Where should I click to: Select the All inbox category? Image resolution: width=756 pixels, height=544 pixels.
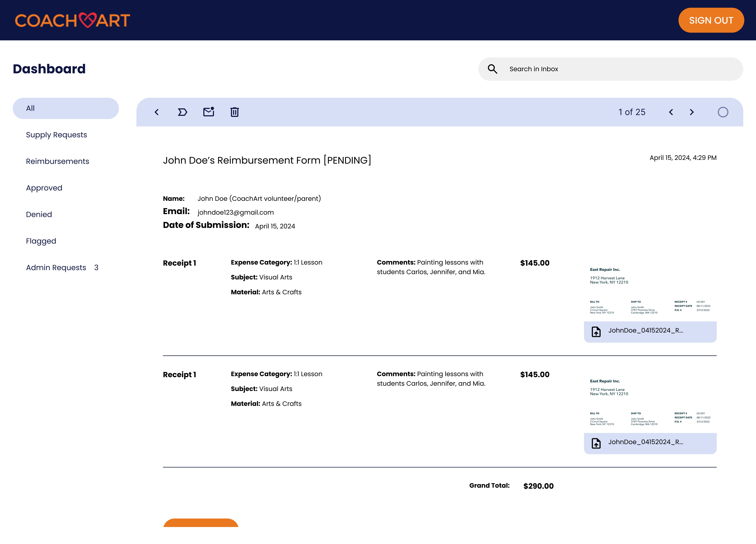(66, 108)
